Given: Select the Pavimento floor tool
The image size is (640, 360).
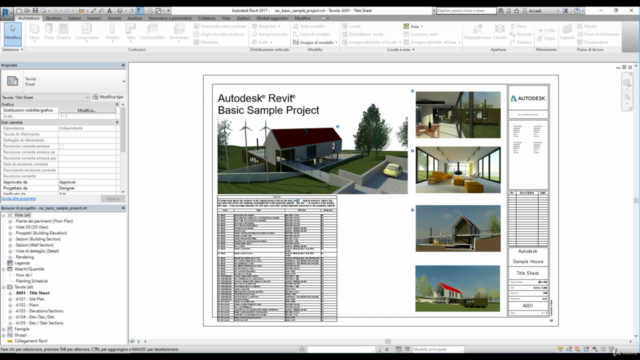Looking at the screenshot, I should (179, 32).
